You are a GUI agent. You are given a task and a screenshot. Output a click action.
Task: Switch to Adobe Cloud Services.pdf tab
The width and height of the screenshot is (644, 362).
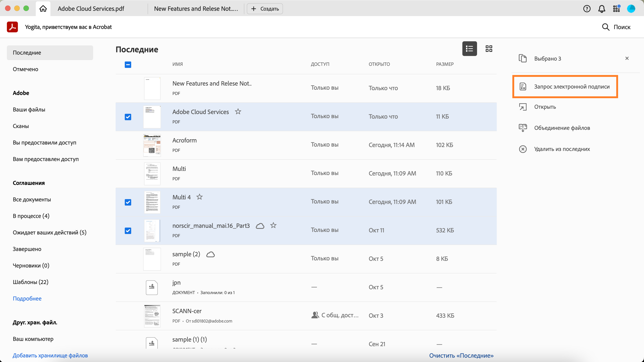[x=91, y=9]
